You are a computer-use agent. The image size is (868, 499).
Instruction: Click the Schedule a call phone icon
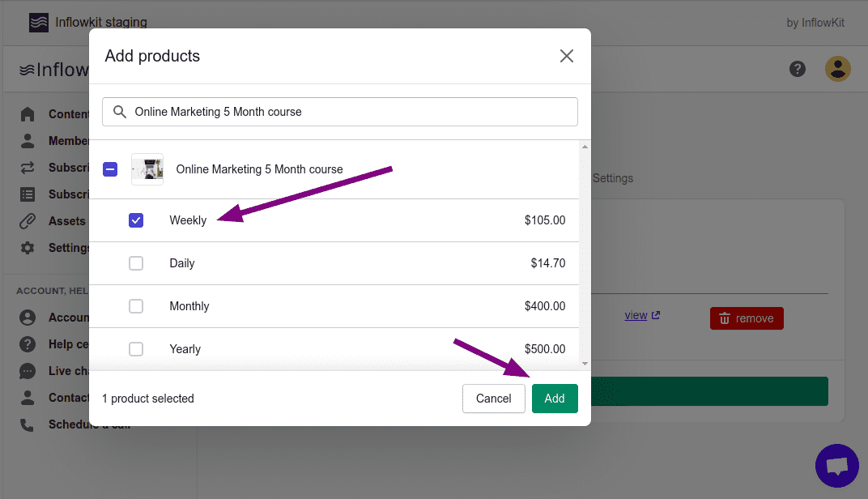tap(28, 424)
